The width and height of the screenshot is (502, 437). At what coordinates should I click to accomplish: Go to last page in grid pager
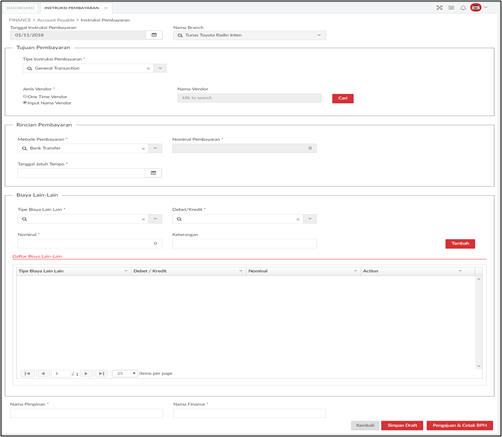(101, 373)
